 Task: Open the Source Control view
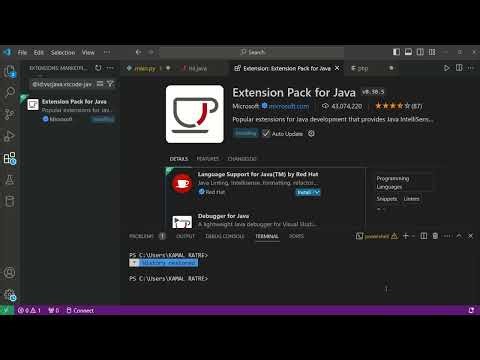[x=9, y=114]
